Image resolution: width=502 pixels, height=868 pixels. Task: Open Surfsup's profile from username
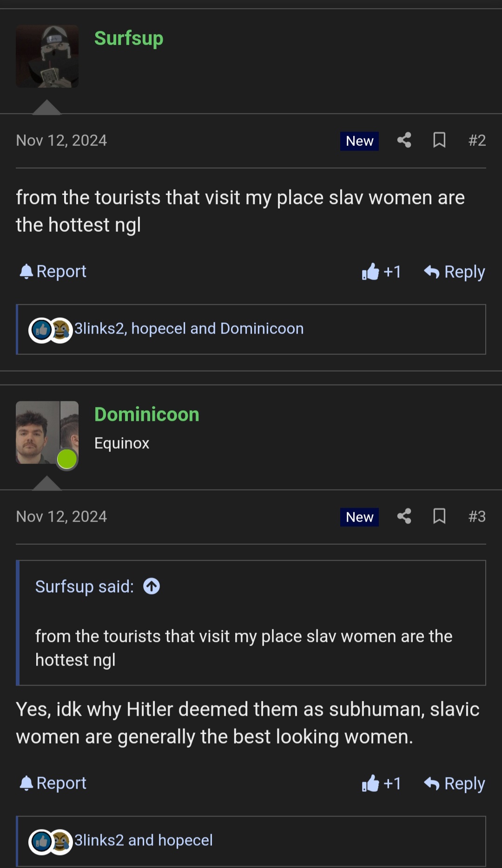coord(129,39)
